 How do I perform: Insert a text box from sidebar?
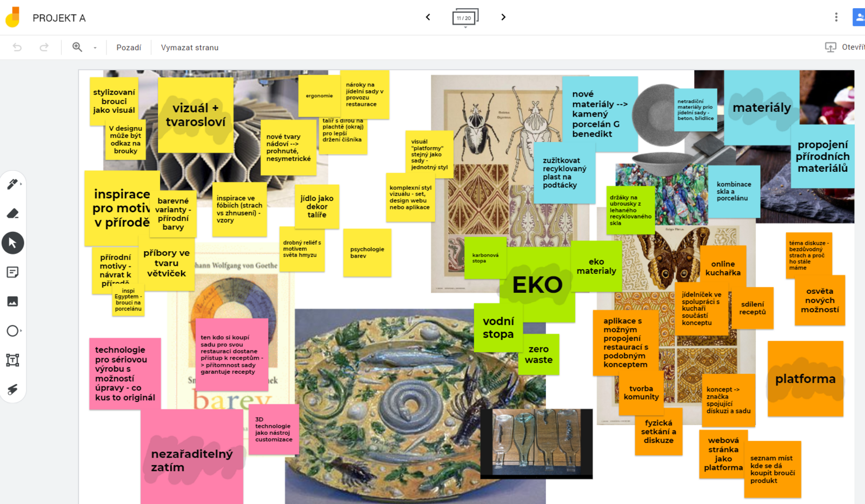(12, 360)
